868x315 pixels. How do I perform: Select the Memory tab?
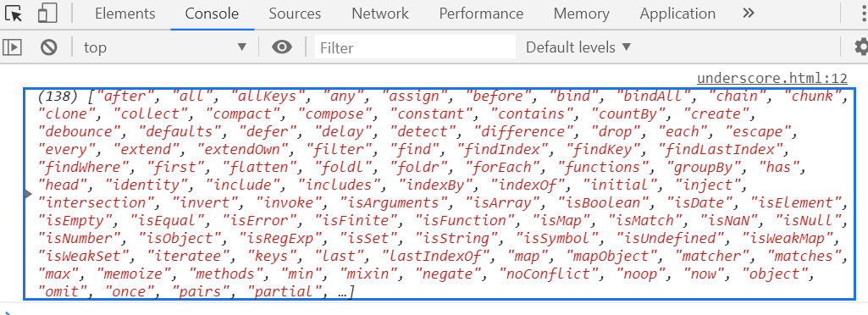(x=581, y=14)
